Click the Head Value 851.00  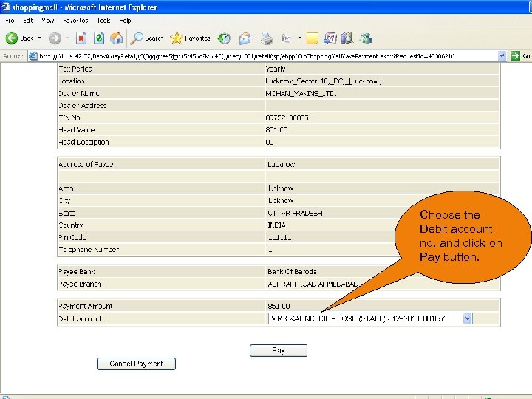point(276,129)
